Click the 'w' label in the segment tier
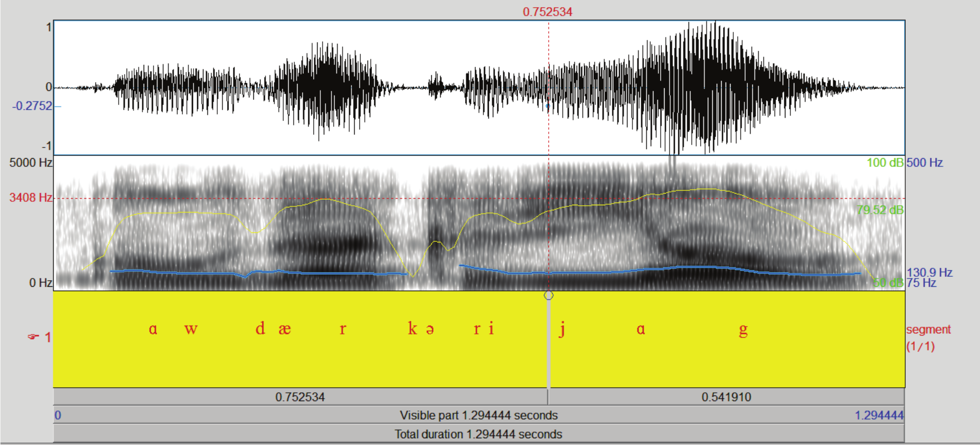 191,330
